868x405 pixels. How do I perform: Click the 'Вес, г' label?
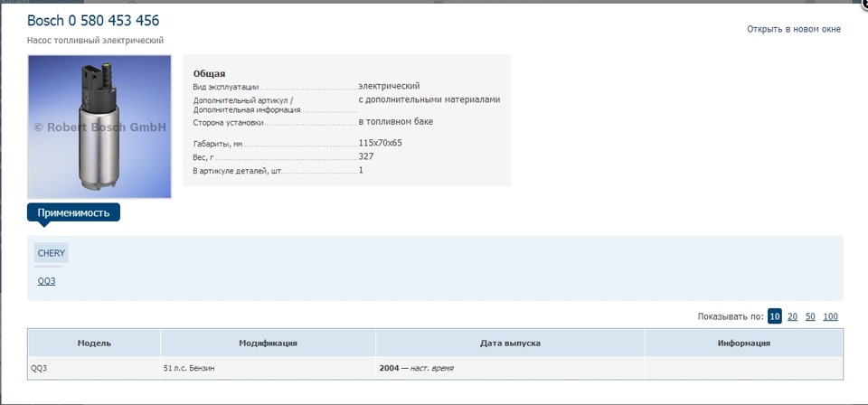[x=203, y=158]
